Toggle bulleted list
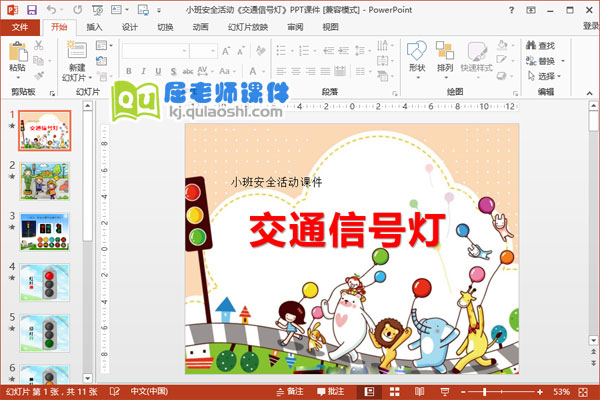This screenshot has width=600, height=400. point(281,51)
